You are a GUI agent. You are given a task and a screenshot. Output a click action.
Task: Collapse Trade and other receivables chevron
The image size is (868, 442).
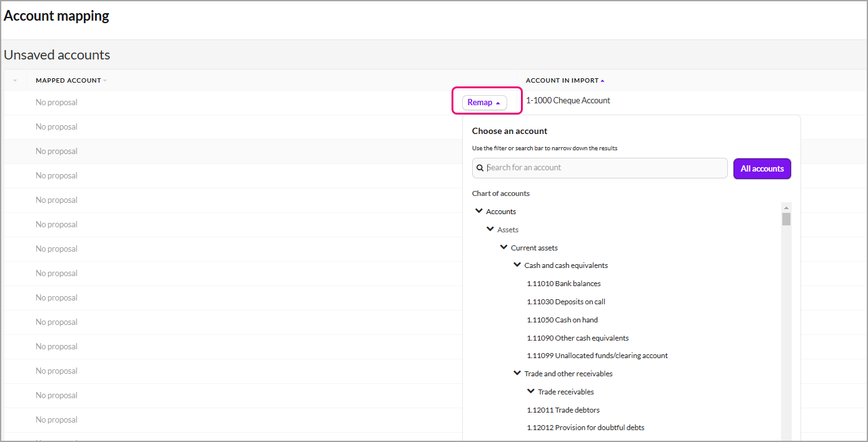tap(517, 374)
